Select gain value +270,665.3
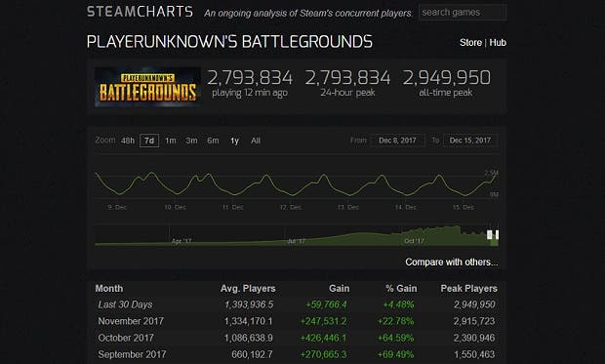605x364 pixels. tap(323, 354)
